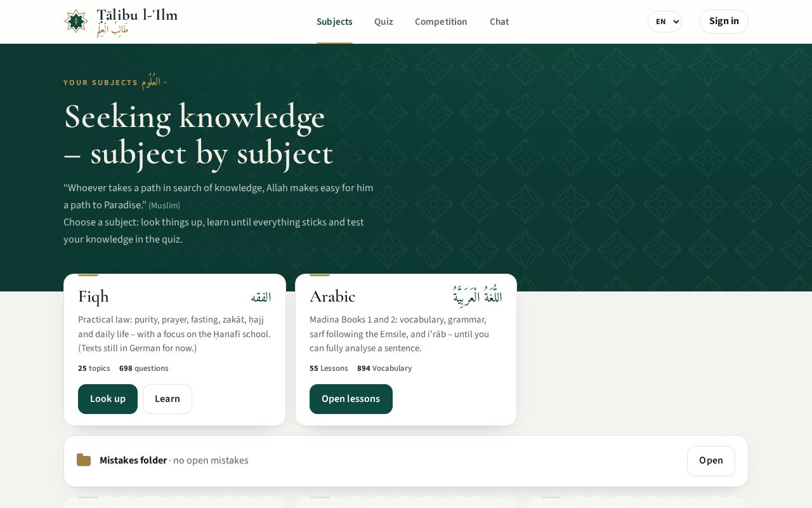
Task: Click the Sign in button
Action: [724, 22]
